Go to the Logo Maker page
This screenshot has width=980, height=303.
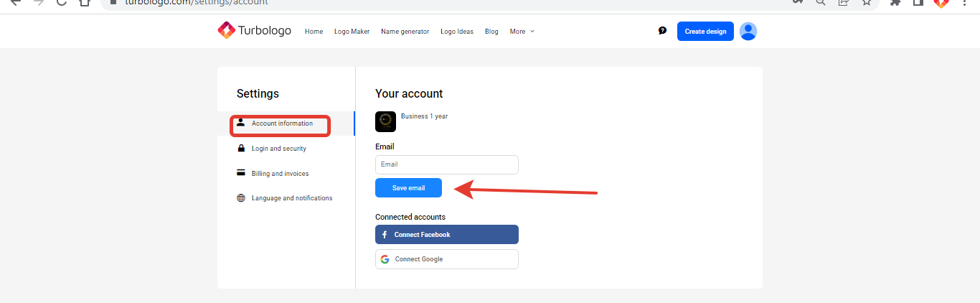352,32
